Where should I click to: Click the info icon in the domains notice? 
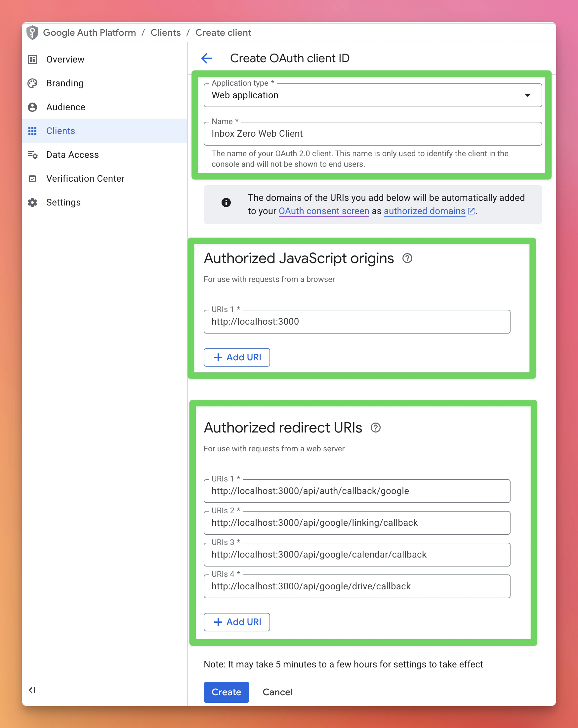(x=226, y=203)
